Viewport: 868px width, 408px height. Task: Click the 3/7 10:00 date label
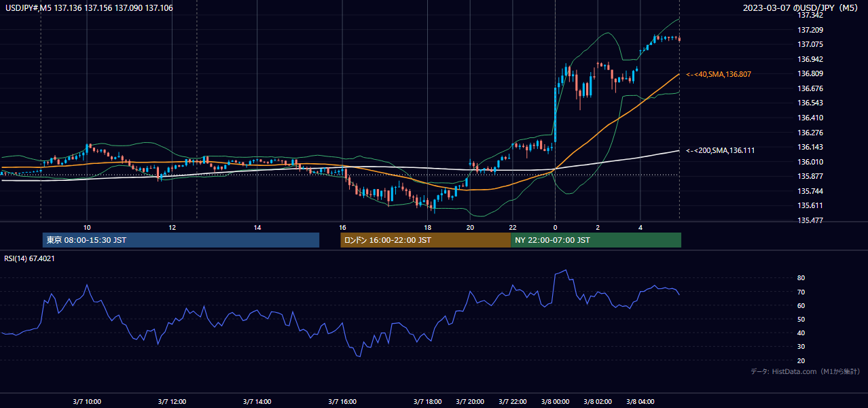(x=87, y=402)
